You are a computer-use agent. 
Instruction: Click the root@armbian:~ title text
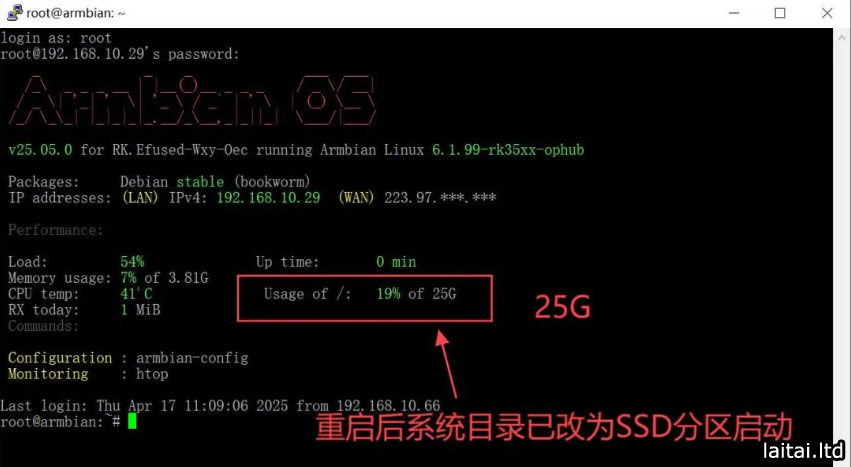tap(76, 13)
